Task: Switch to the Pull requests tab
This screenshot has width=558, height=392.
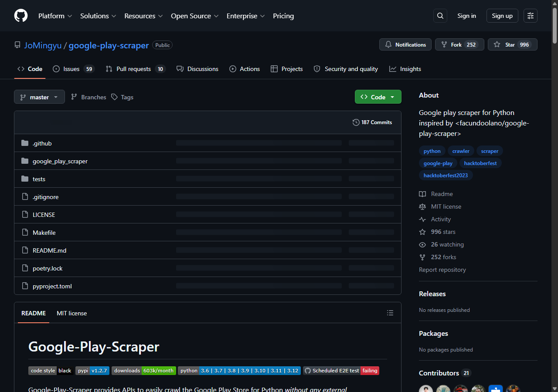Action: tap(136, 69)
